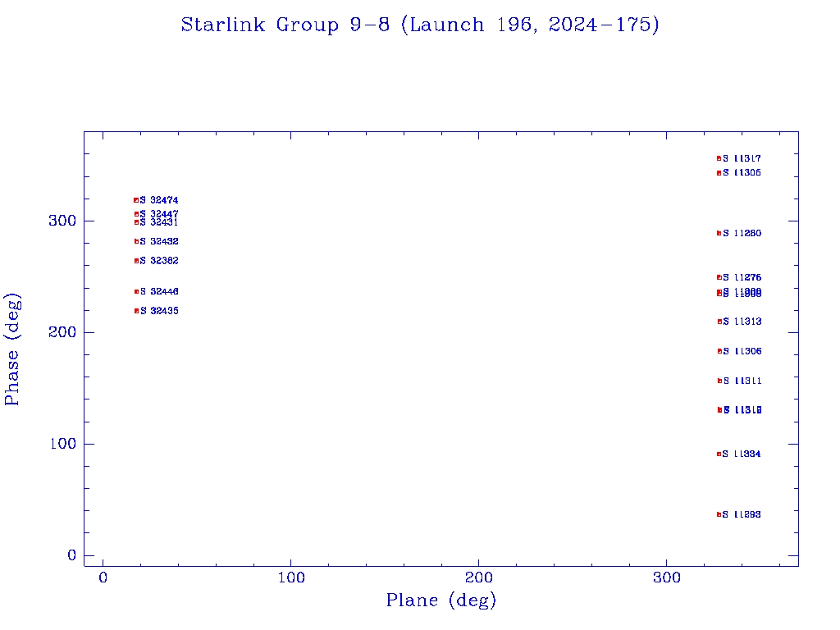Click the red marker beside S 11311

tap(719, 381)
